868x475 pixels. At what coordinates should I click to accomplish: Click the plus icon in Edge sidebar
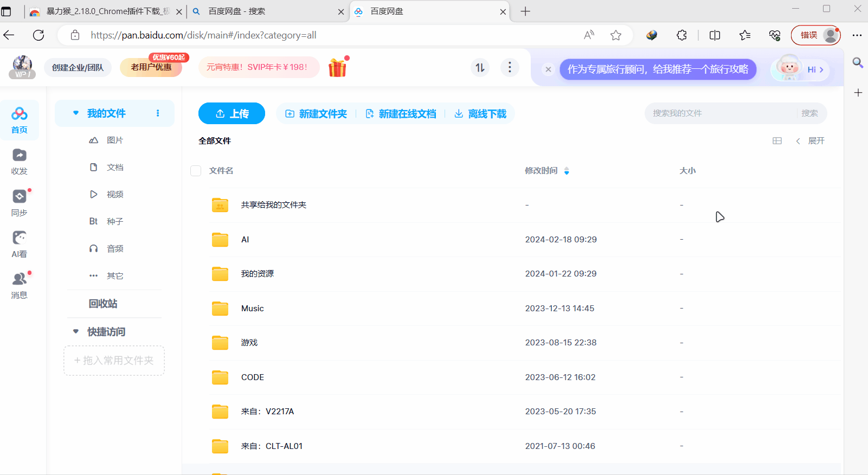(x=858, y=93)
